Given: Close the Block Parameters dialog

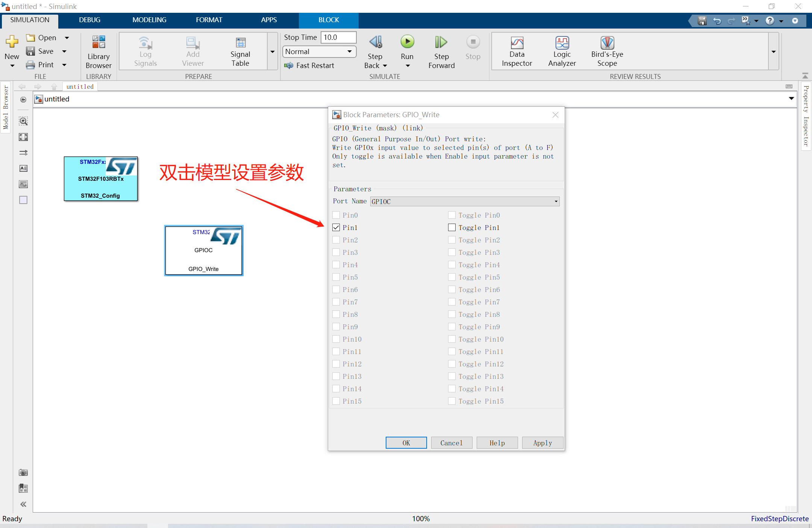Looking at the screenshot, I should click(555, 115).
